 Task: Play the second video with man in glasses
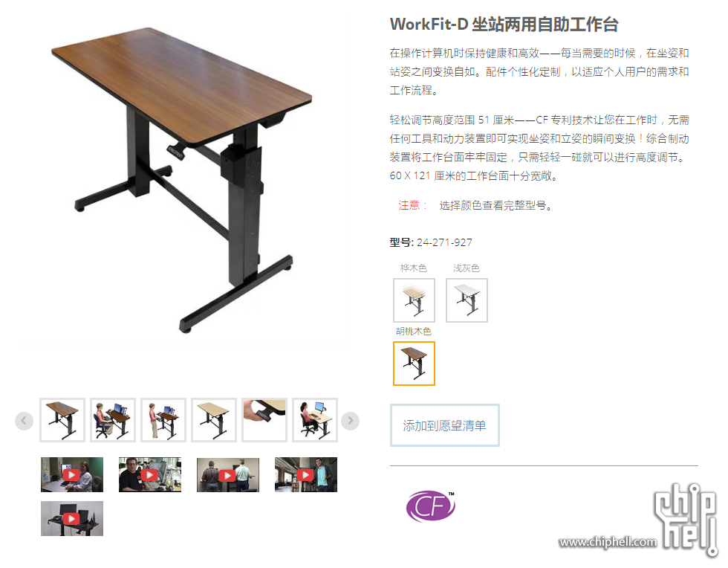[150, 474]
